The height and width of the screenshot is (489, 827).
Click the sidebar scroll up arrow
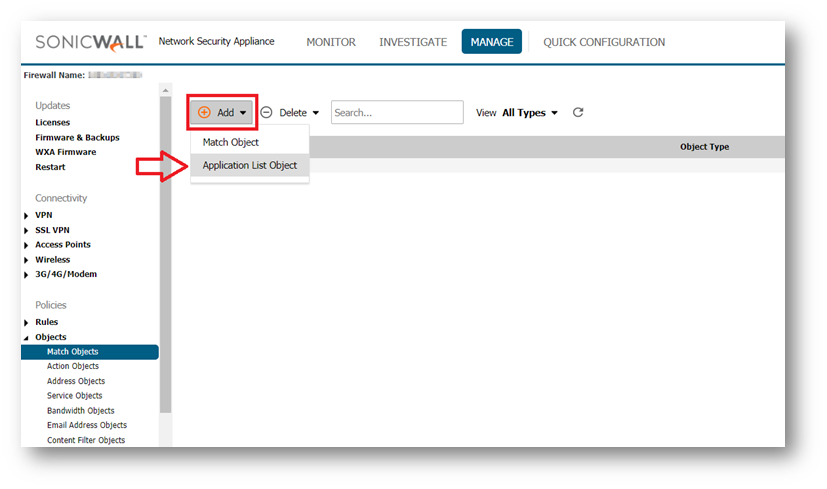tap(166, 90)
